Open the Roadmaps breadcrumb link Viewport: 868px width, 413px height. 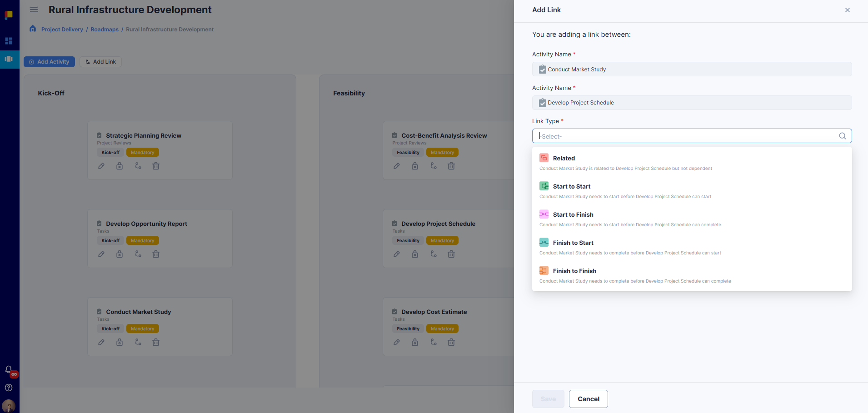tap(105, 30)
